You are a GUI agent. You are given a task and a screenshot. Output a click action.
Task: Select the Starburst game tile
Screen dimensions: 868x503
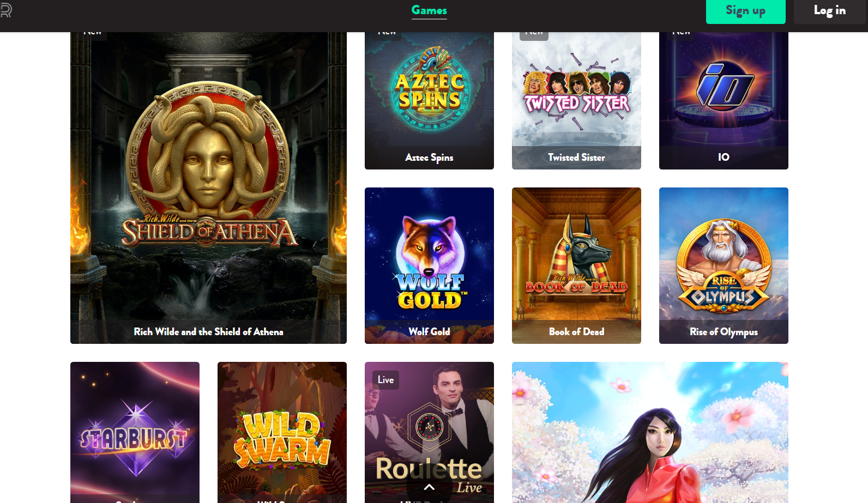135,432
